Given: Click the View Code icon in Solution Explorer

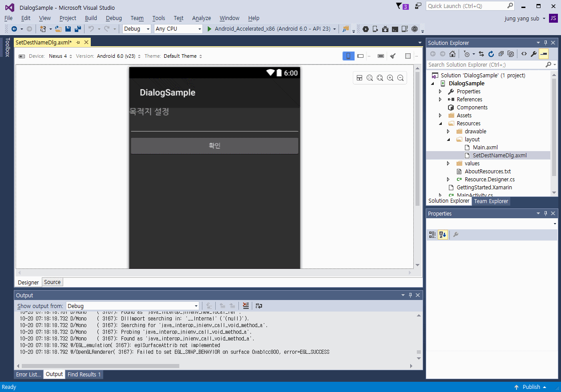Looking at the screenshot, I should 524,54.
